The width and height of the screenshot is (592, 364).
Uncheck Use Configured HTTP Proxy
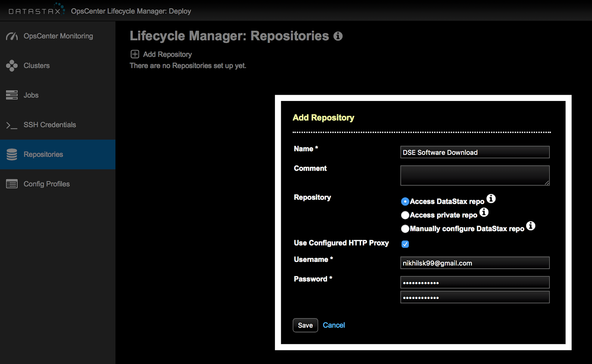click(405, 244)
